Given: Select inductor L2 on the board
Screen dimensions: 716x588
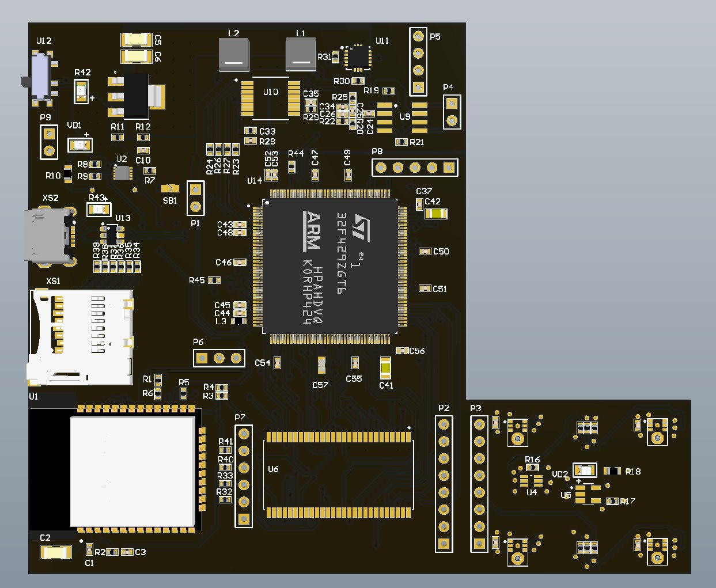Looking at the screenshot, I should (x=234, y=55).
